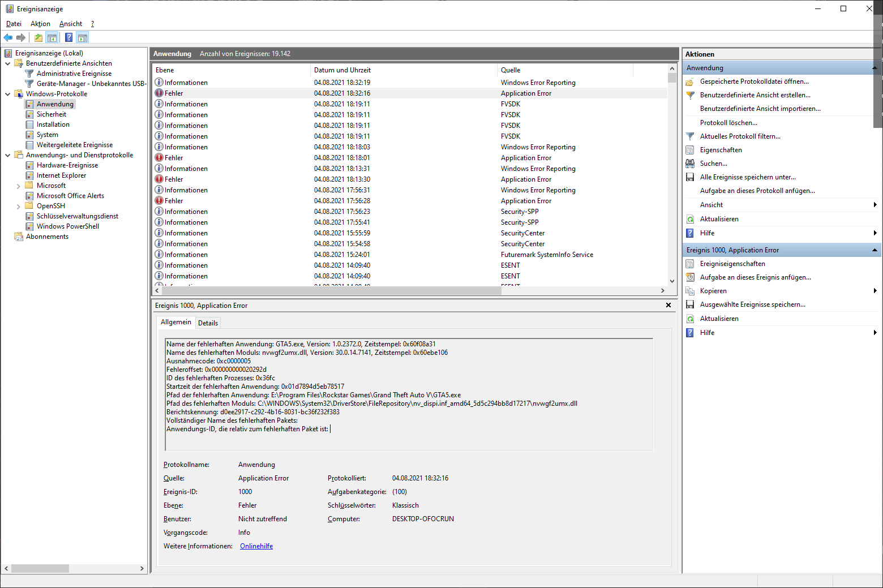Click the binoculars icon next to Suchen
Image resolution: width=883 pixels, height=588 pixels.
click(690, 164)
